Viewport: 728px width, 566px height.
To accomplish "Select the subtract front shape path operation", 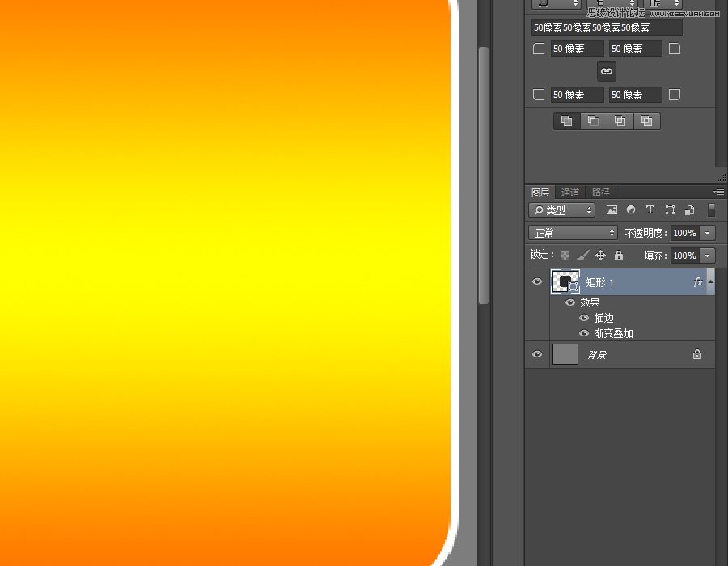I will click(593, 121).
